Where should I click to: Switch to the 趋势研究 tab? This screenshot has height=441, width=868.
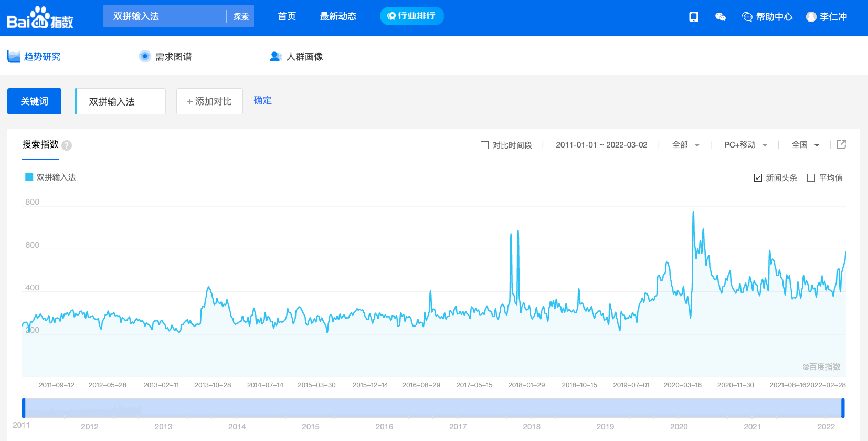click(34, 56)
